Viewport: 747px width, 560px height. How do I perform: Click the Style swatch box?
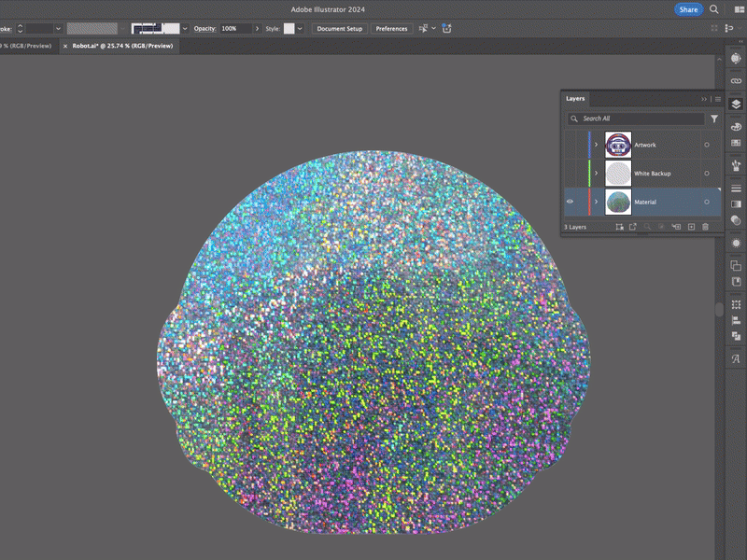click(289, 29)
